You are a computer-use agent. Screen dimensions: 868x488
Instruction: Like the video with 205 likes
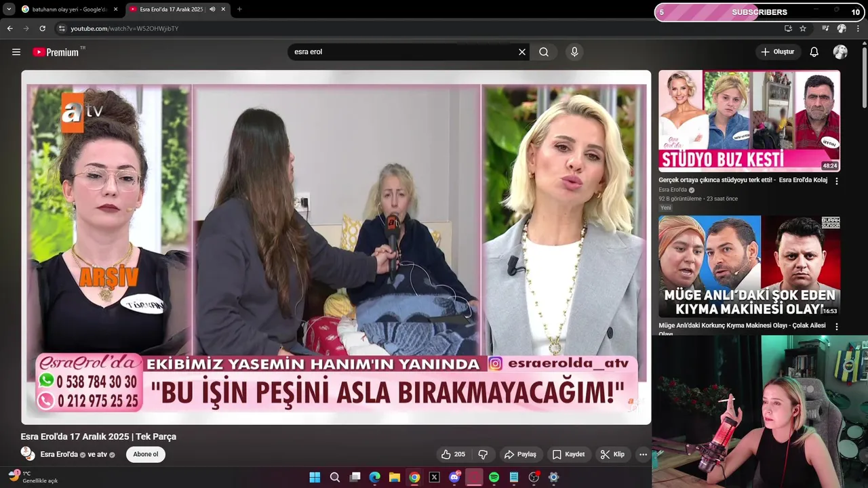(x=453, y=454)
